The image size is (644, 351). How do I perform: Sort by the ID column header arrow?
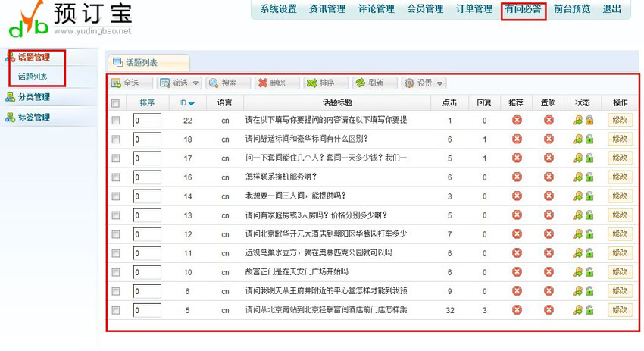pos(192,103)
